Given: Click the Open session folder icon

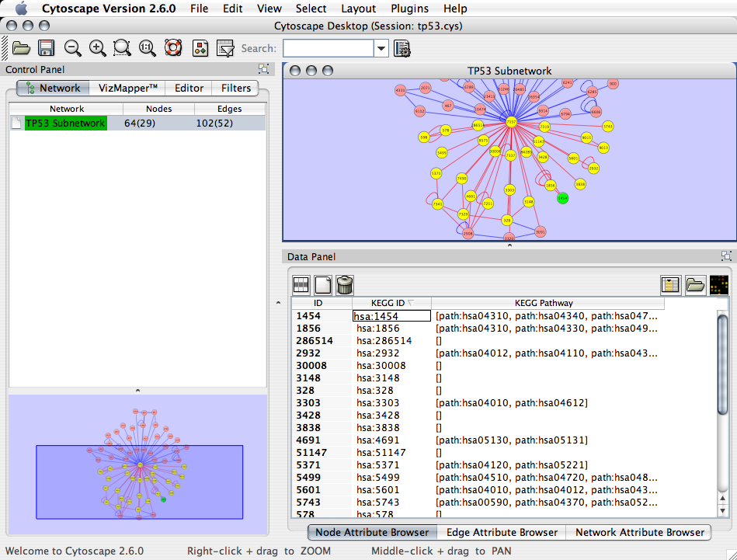Looking at the screenshot, I should (21, 48).
